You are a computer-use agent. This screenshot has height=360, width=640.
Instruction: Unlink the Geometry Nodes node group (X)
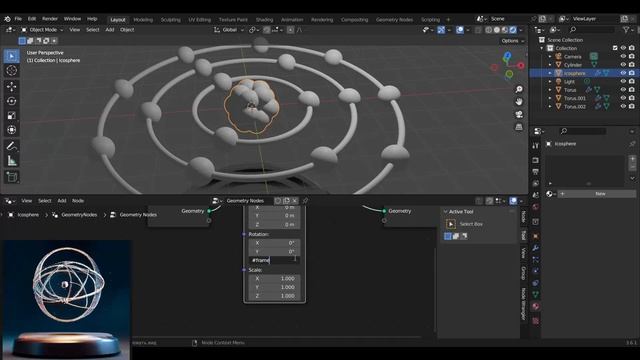(x=295, y=200)
